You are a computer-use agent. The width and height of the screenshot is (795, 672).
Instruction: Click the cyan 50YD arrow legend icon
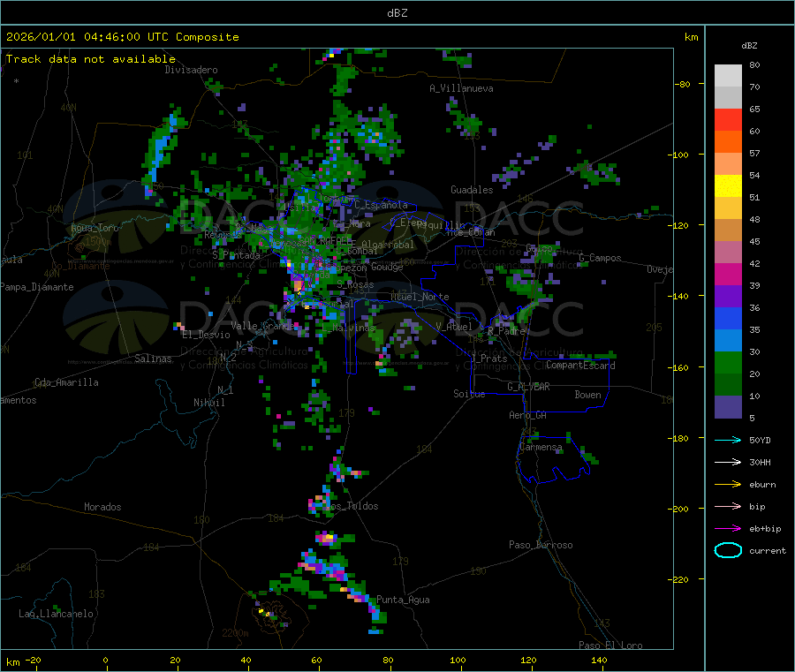pyautogui.click(x=728, y=440)
